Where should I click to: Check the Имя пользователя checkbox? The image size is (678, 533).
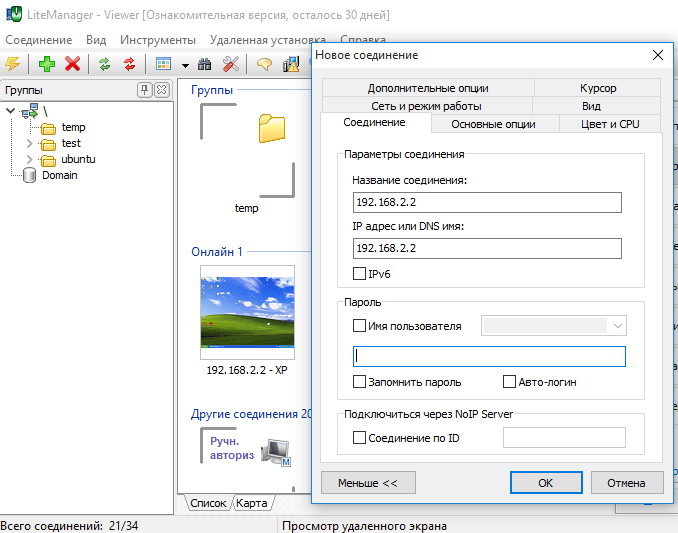[359, 326]
